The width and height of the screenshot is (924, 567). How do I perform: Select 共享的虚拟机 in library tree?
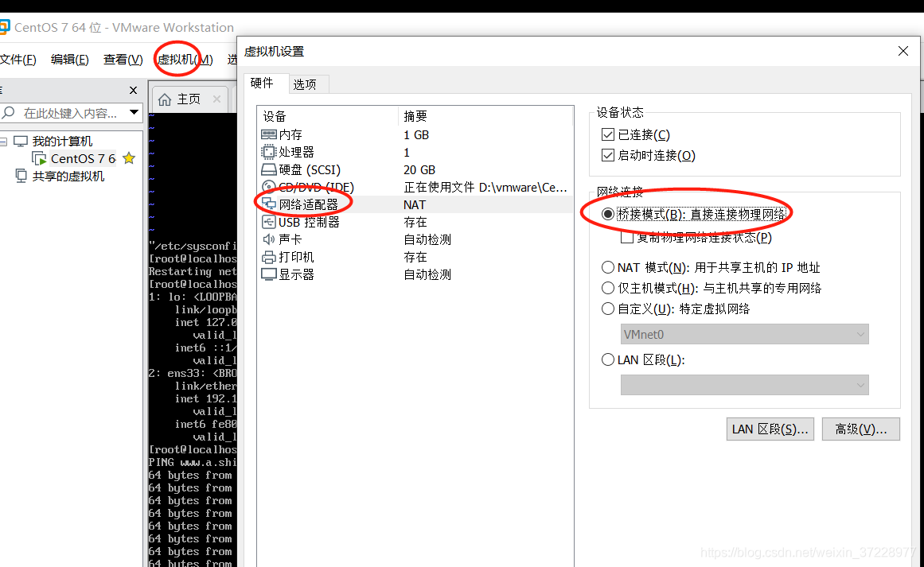(x=68, y=176)
